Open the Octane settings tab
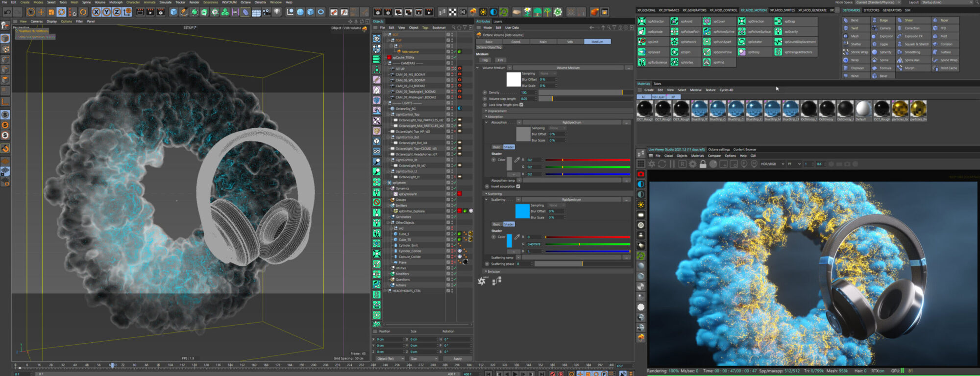Screen dimensions: 980x376 coord(719,149)
